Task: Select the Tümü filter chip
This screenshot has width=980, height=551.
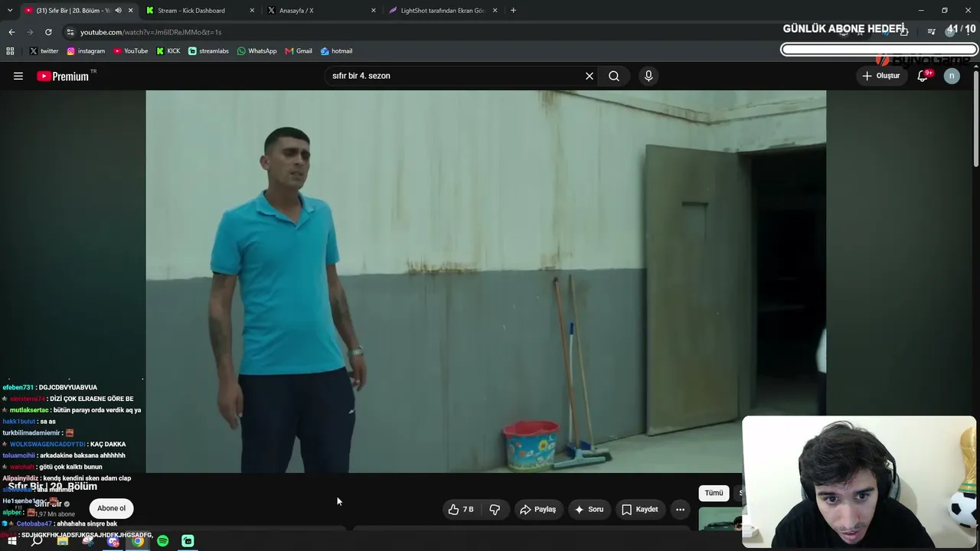Action: (714, 493)
